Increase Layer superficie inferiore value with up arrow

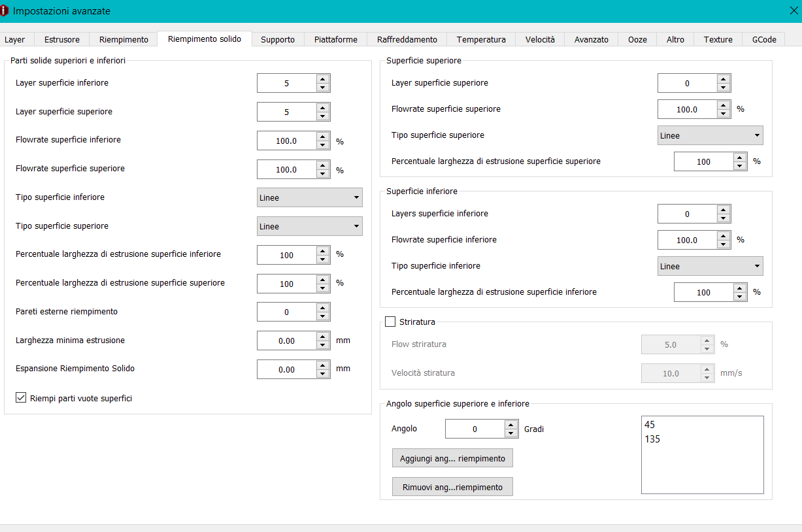click(x=322, y=79)
